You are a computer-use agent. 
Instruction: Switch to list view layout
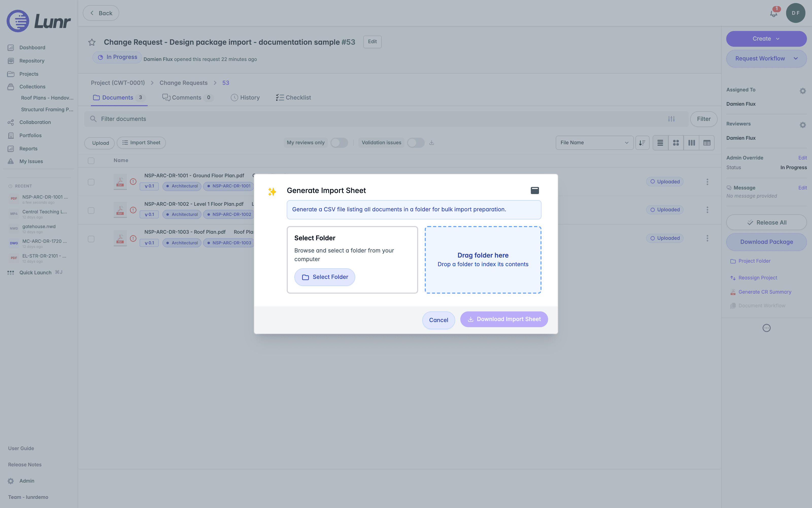pyautogui.click(x=660, y=143)
